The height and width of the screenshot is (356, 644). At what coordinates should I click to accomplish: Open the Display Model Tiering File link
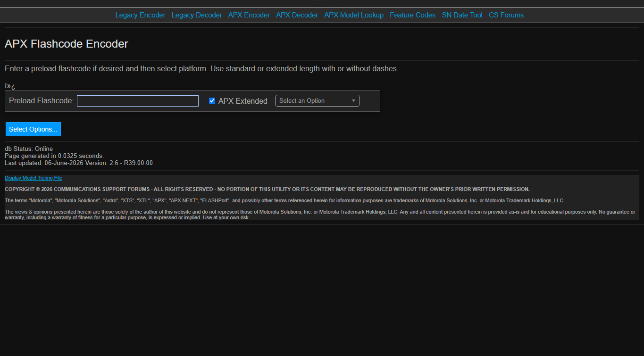(x=33, y=178)
